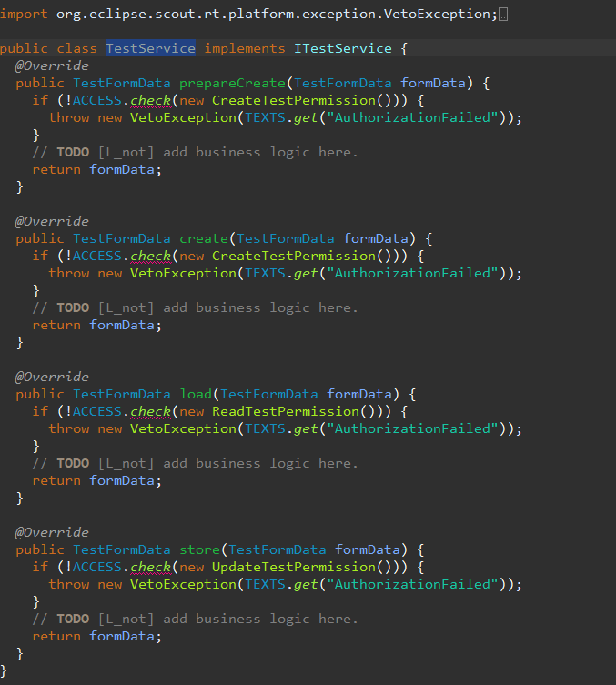Click the "public" keyword of the class declaration
Viewport: 616px width, 685px height.
point(24,48)
